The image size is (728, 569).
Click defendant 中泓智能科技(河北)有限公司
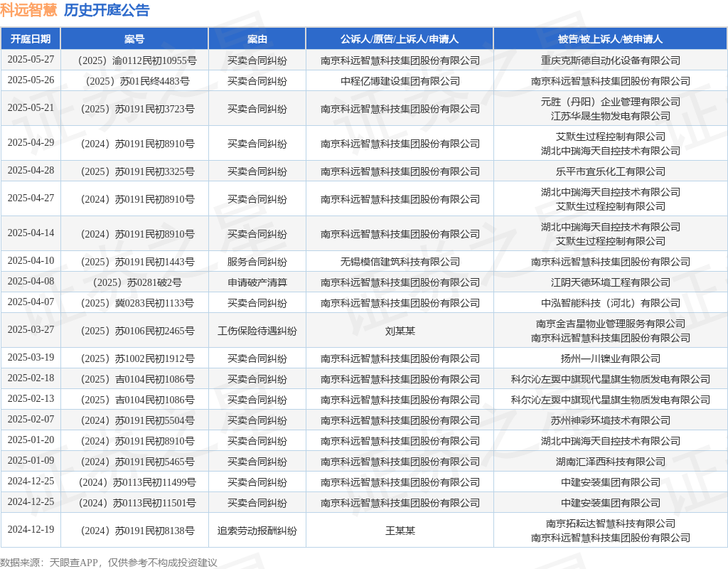[x=611, y=303]
